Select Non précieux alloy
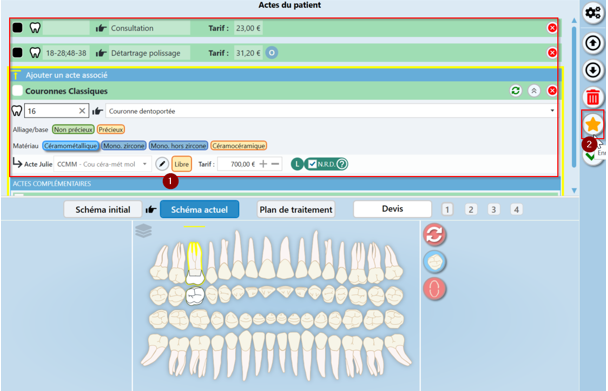The width and height of the screenshot is (608, 391). 73,130
